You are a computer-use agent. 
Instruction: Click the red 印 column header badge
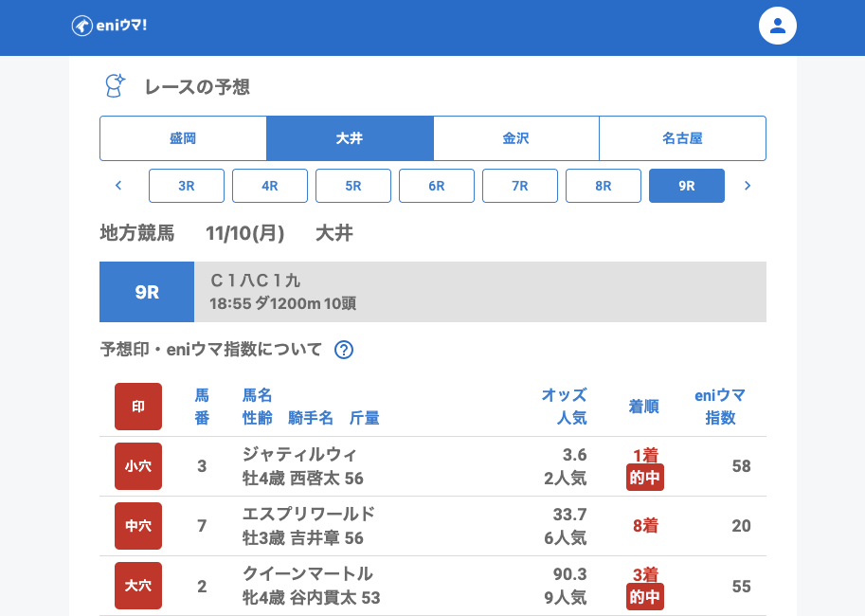pyautogui.click(x=138, y=407)
